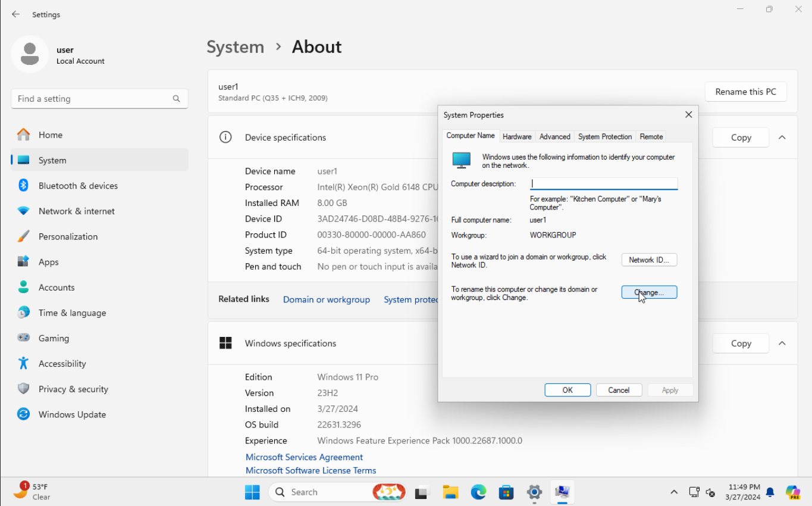812x506 pixels.
Task: Copy the Device specifications
Action: (x=741, y=138)
